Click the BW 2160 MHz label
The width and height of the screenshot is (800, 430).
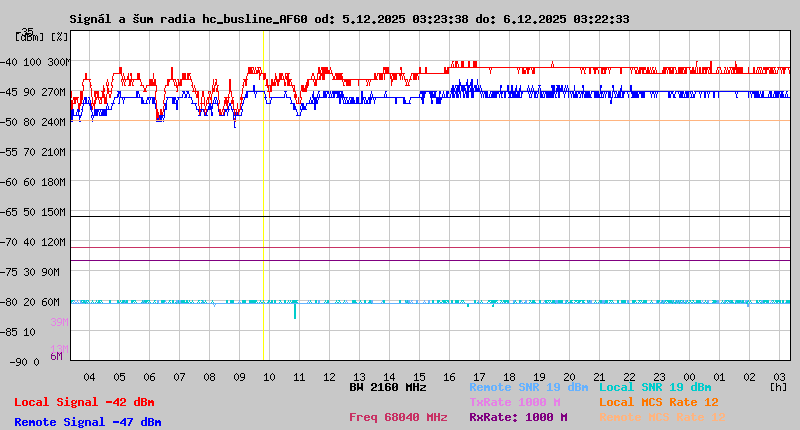click(x=388, y=387)
